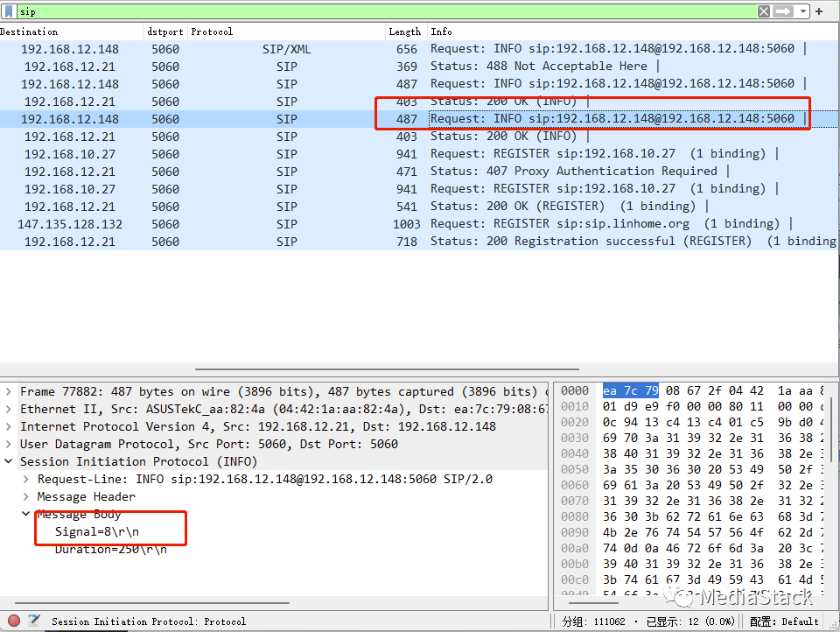Sort packets by the Length column header
The image size is (840, 632).
[404, 32]
